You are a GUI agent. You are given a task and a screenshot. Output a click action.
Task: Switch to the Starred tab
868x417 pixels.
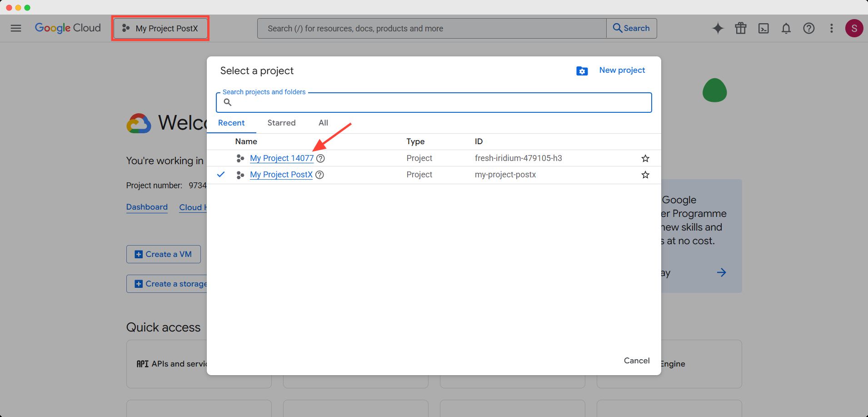[x=281, y=123]
